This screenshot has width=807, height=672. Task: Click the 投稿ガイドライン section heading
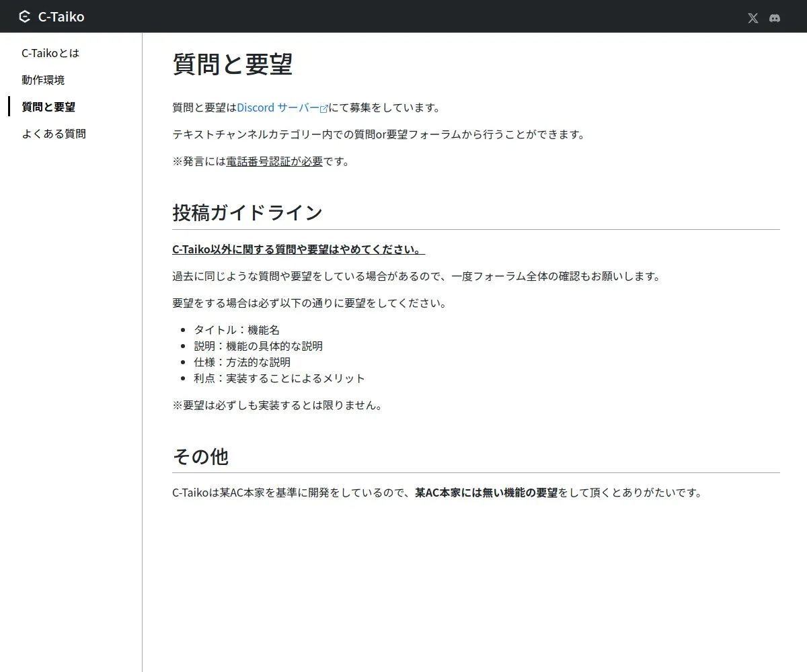pos(247,212)
